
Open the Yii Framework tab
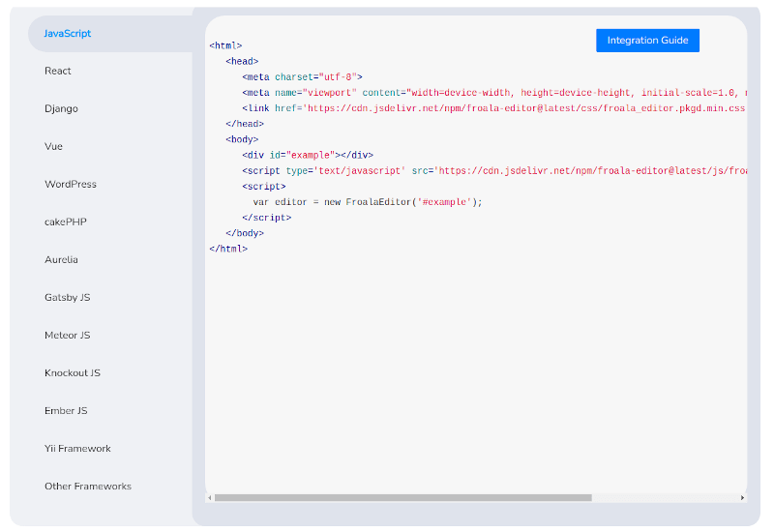77,448
